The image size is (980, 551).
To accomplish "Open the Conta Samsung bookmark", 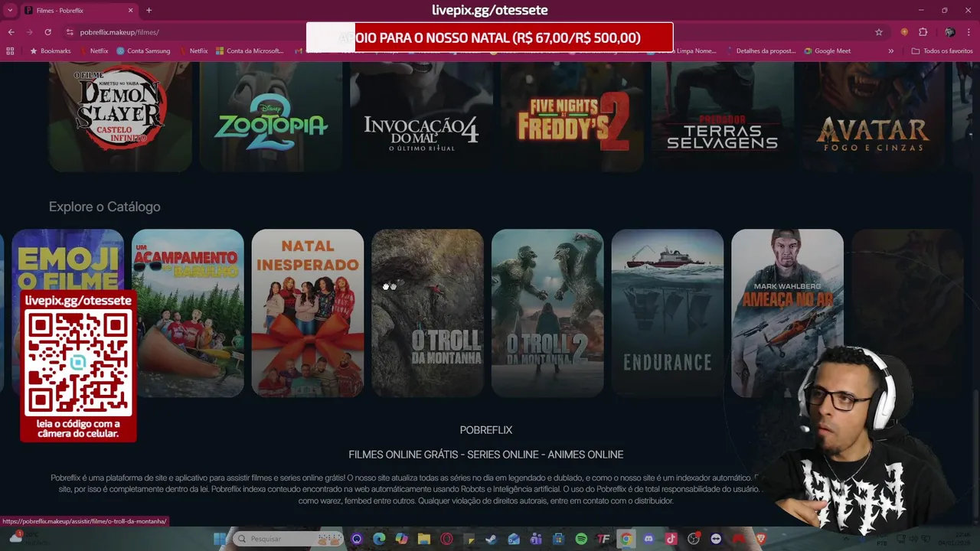I will (143, 51).
